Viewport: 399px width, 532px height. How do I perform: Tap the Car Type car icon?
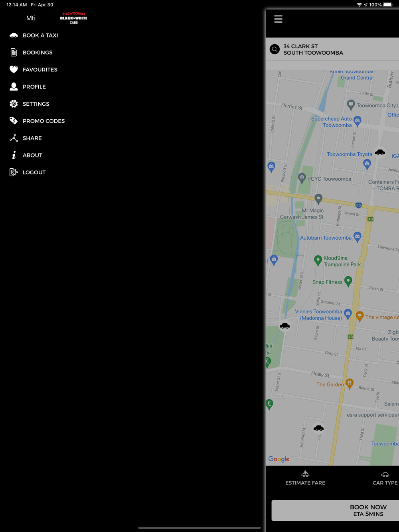click(385, 475)
